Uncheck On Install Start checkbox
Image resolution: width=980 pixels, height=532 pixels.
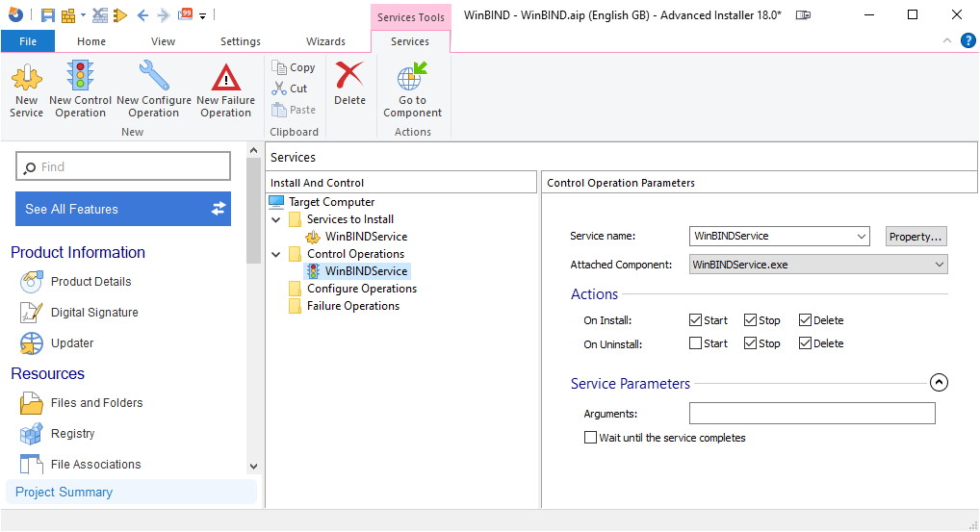point(696,320)
